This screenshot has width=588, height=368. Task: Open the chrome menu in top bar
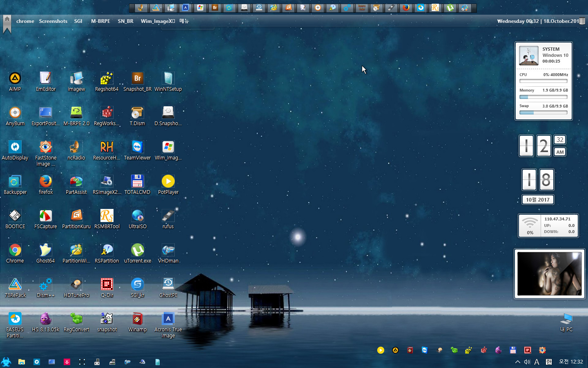25,21
